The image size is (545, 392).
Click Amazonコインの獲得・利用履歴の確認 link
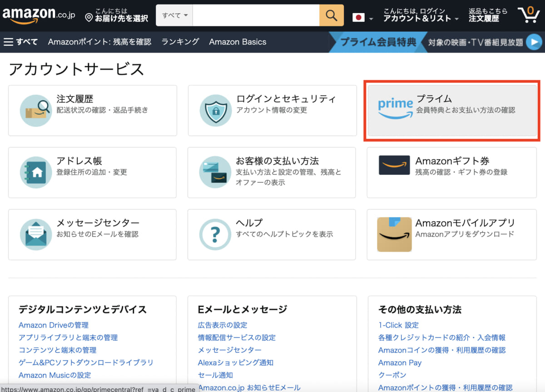(442, 350)
